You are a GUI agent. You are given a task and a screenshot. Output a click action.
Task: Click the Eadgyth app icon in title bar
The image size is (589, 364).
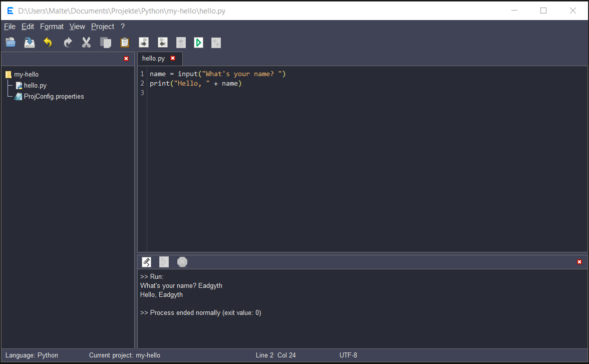pyautogui.click(x=10, y=11)
